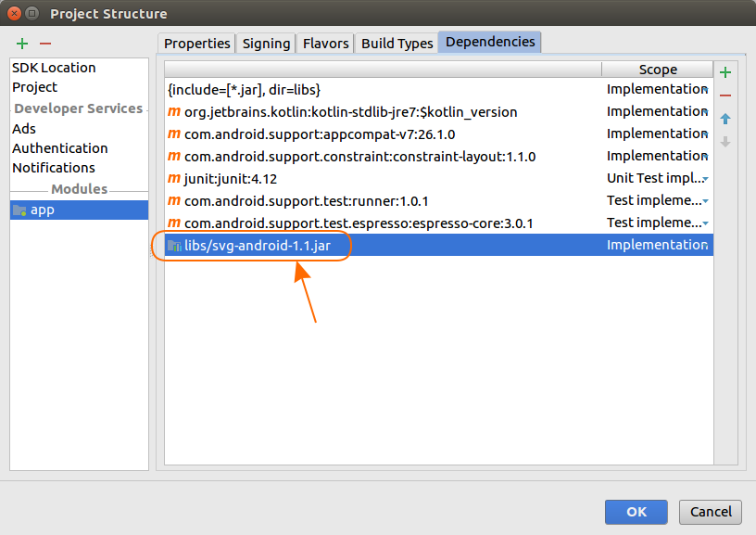Screen dimensions: 756x535
Task: Select the constraint-layout:1.1.0 dependency row
Action: coord(439,156)
